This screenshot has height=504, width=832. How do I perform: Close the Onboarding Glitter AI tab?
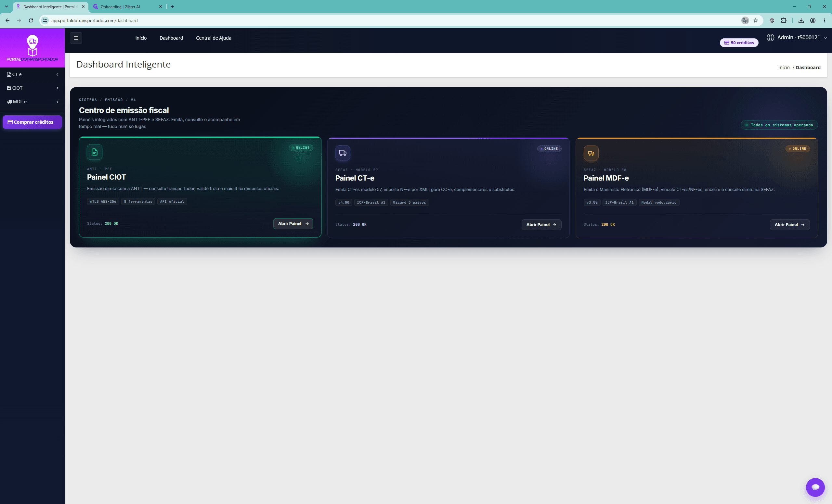(x=161, y=6)
